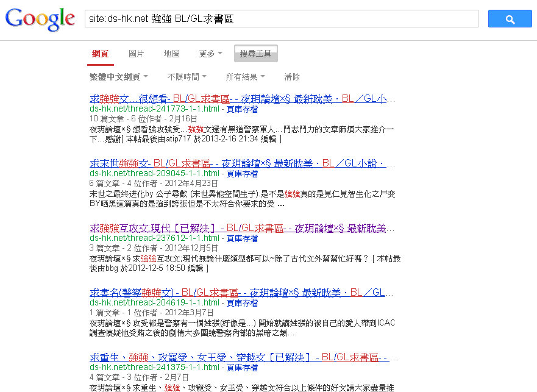
Task: Open 頁庫存檔 for thread-241375
Action: tap(242, 368)
